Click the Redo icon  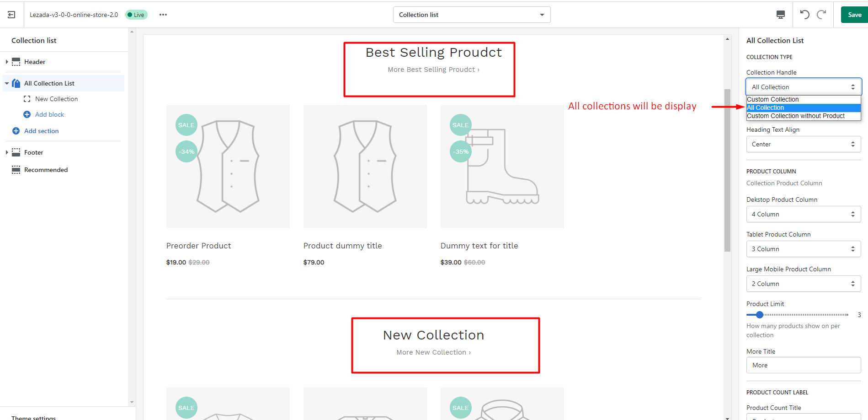click(x=822, y=14)
